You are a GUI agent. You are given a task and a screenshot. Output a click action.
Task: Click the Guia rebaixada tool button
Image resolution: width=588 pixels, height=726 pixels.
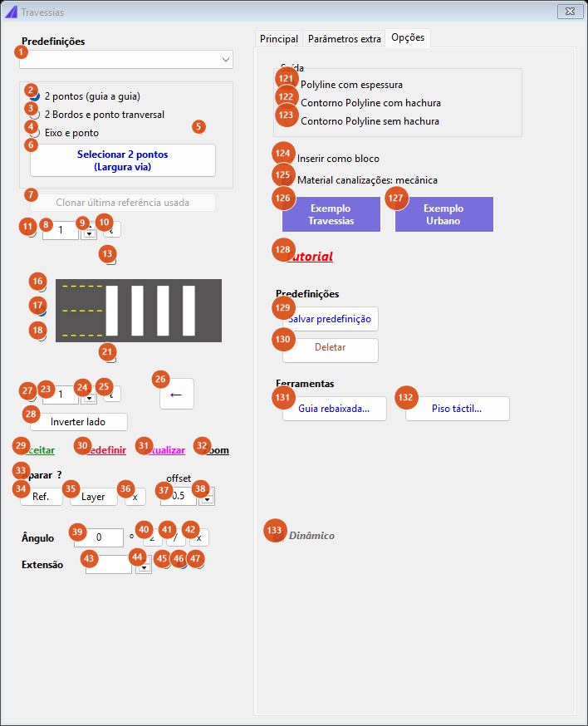[335, 409]
